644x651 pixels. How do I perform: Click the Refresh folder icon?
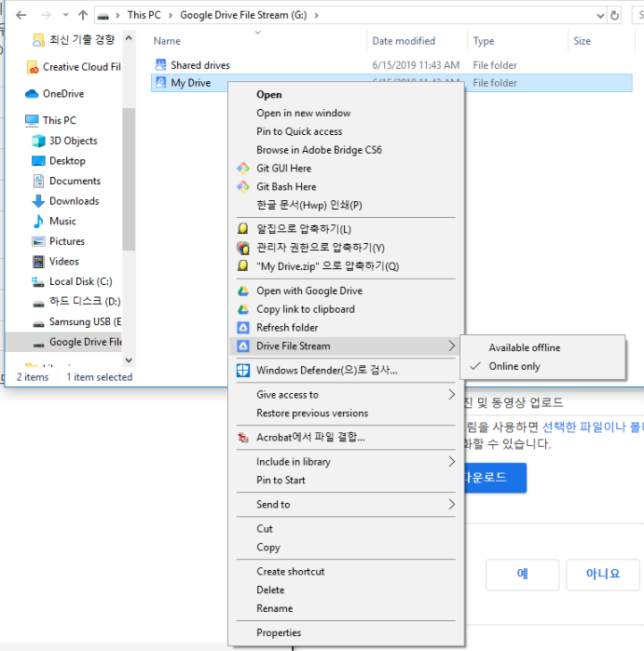click(243, 328)
